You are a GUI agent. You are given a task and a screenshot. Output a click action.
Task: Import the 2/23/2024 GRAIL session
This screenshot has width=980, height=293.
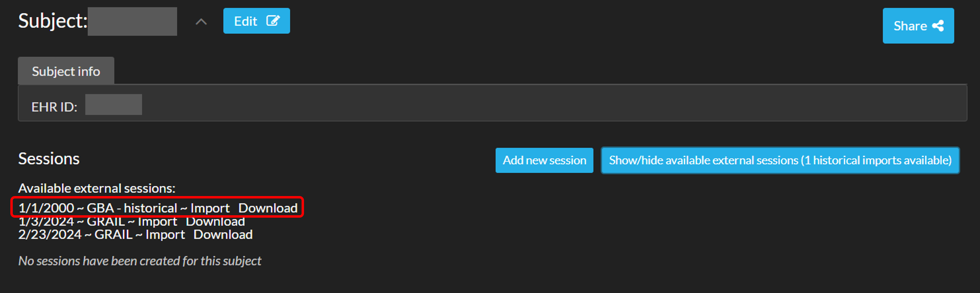pyautogui.click(x=165, y=235)
